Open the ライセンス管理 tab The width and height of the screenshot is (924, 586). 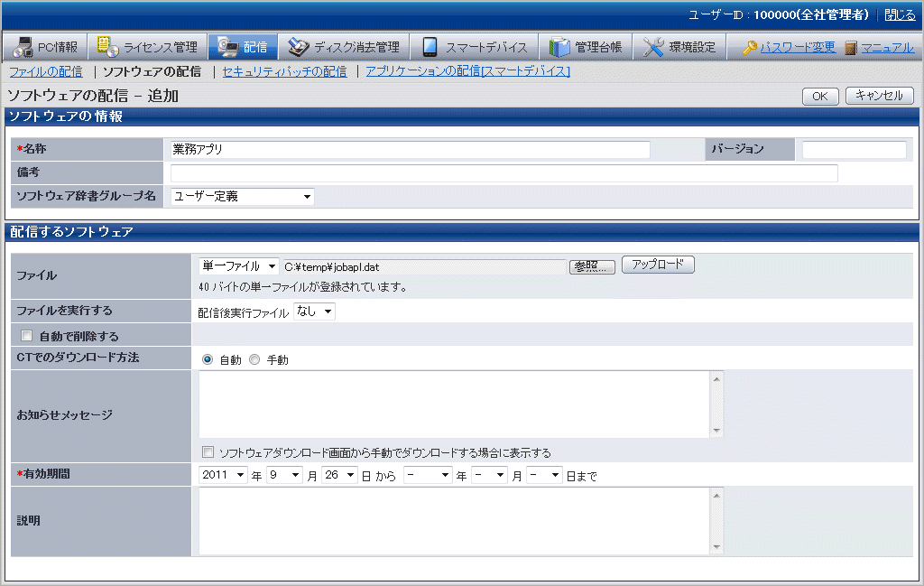147,47
